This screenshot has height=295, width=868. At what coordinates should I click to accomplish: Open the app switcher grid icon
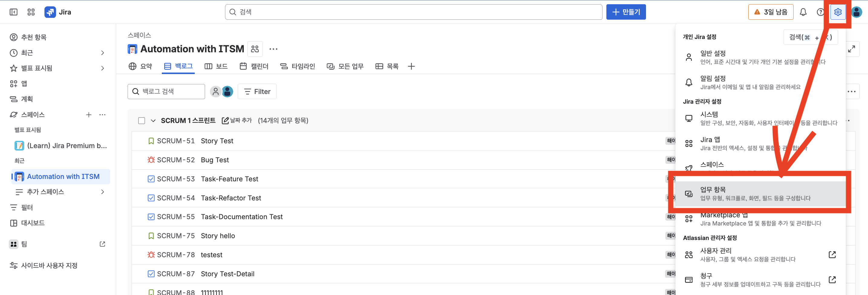click(x=31, y=12)
